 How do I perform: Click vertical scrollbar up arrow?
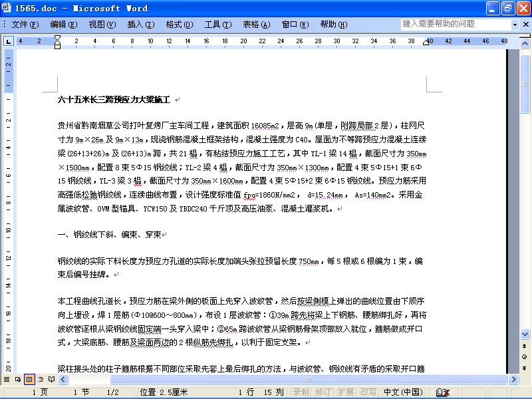pos(525,44)
